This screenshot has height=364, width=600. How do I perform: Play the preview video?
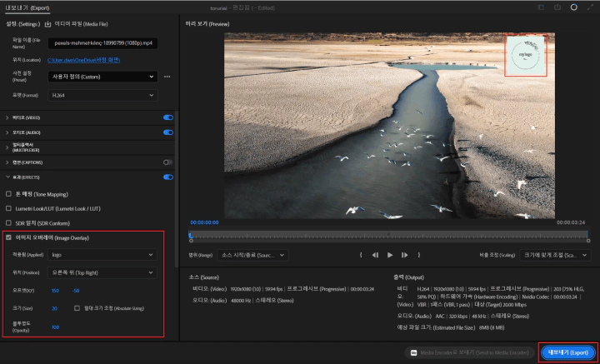click(390, 255)
